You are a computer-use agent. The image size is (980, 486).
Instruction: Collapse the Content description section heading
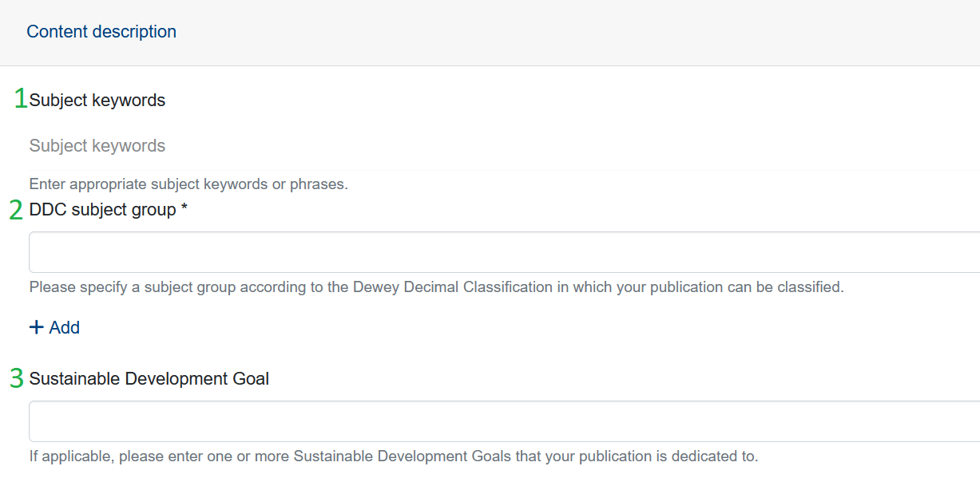coord(101,32)
